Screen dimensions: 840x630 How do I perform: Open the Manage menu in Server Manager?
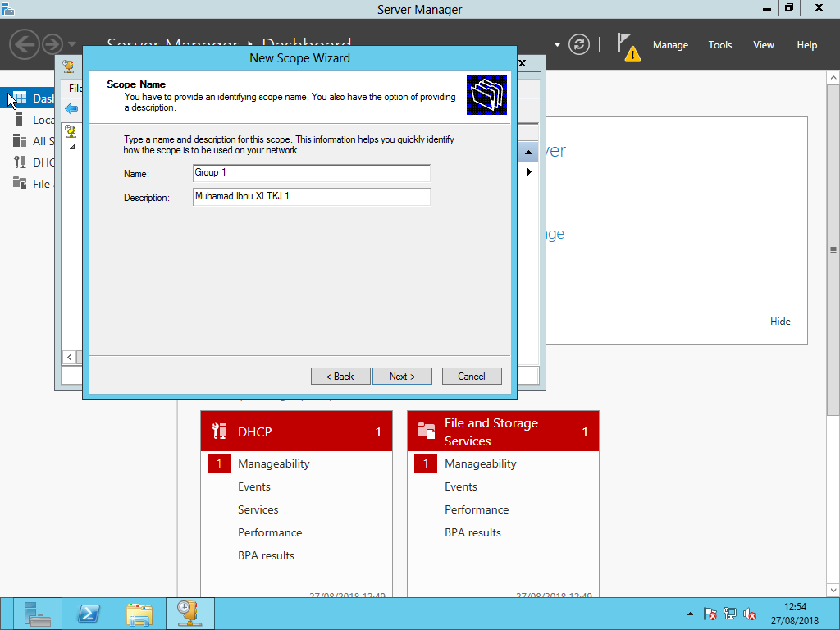point(670,45)
